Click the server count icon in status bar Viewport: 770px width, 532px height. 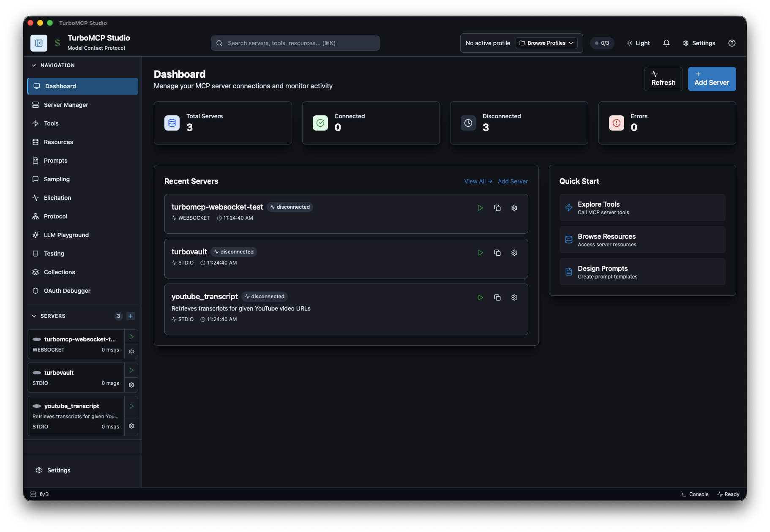(x=33, y=494)
